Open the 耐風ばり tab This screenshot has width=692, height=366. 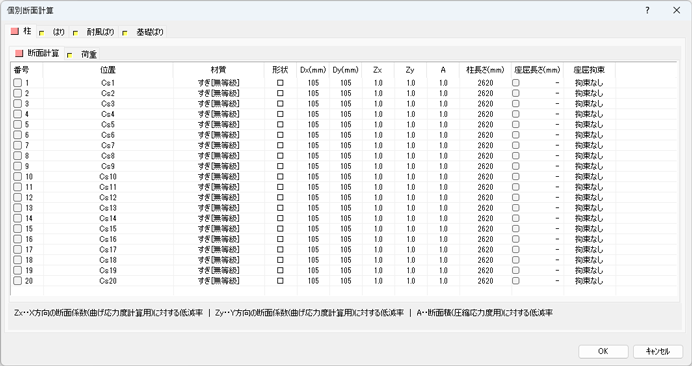coord(94,32)
